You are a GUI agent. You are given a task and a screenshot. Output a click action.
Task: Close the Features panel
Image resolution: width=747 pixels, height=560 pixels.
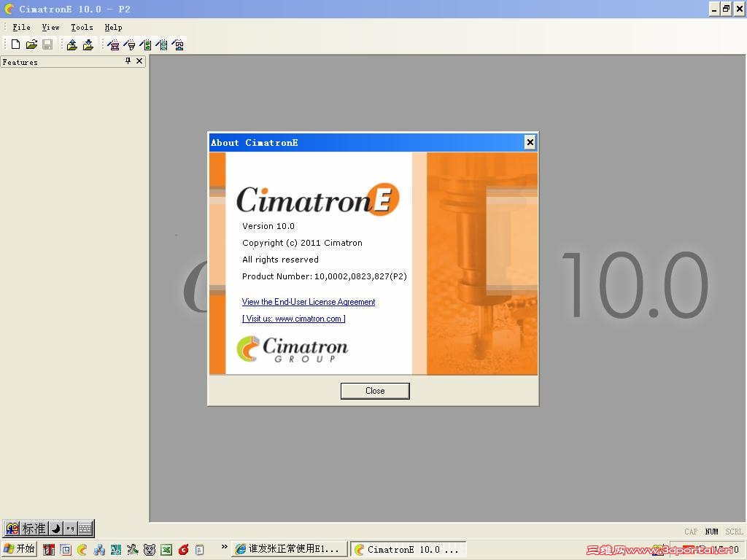pyautogui.click(x=139, y=61)
